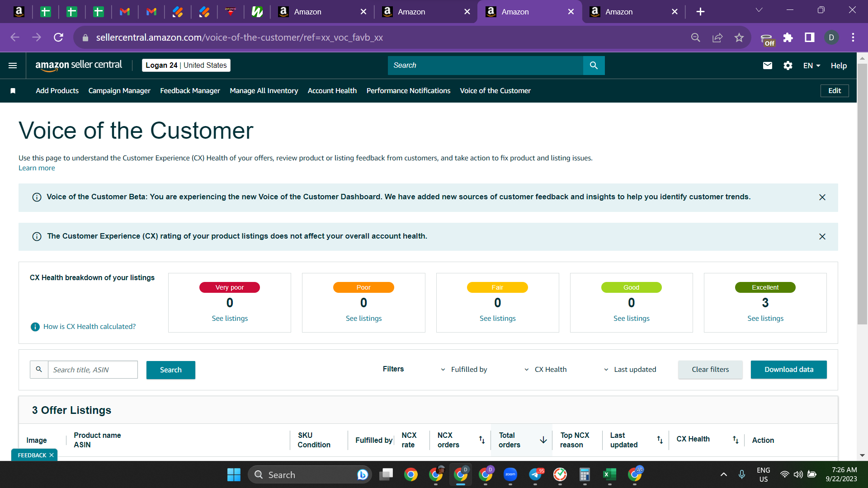Sort the table by Total orders
This screenshot has width=868, height=488.
(543, 440)
